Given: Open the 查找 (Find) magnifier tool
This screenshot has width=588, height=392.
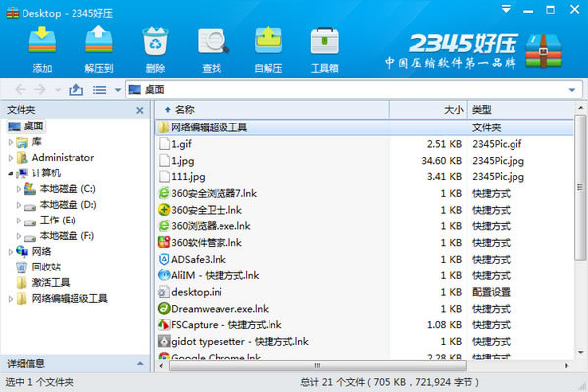Looking at the screenshot, I should 212,46.
